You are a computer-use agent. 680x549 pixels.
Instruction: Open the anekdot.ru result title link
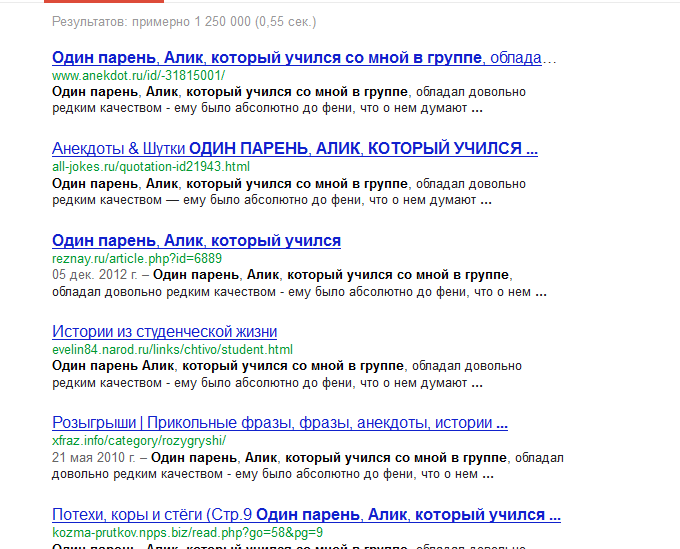point(304,58)
